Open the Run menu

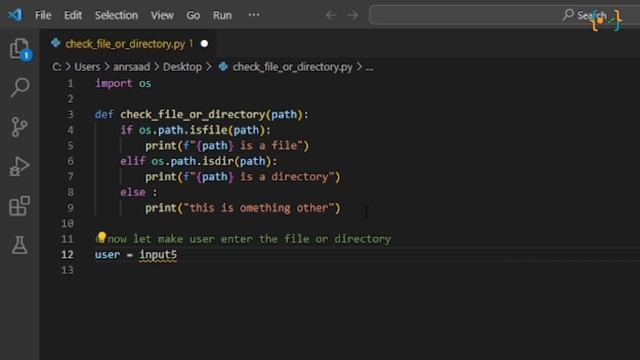[222, 16]
